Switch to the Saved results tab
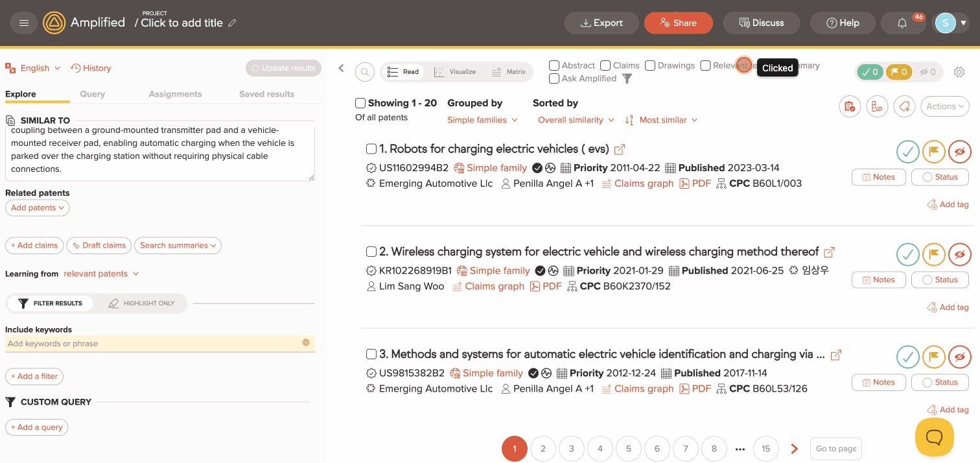 (x=266, y=93)
